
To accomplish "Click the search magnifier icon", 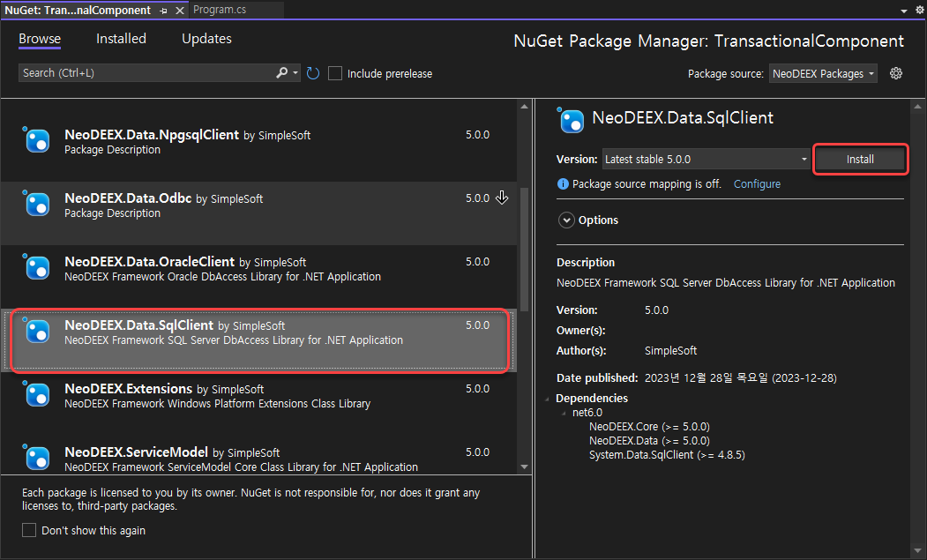I will [282, 72].
